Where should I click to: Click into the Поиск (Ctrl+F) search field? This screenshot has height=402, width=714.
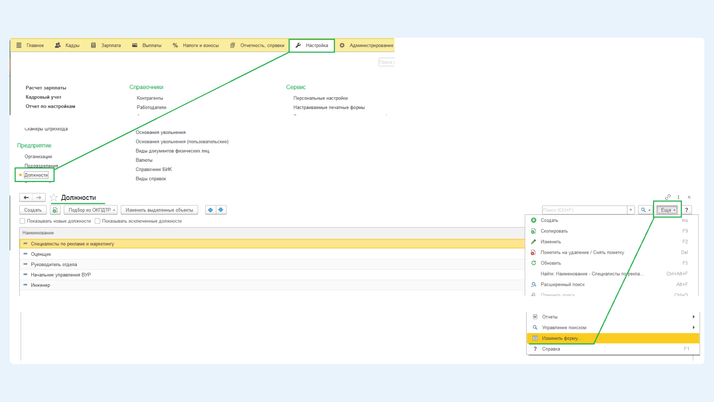pos(584,210)
